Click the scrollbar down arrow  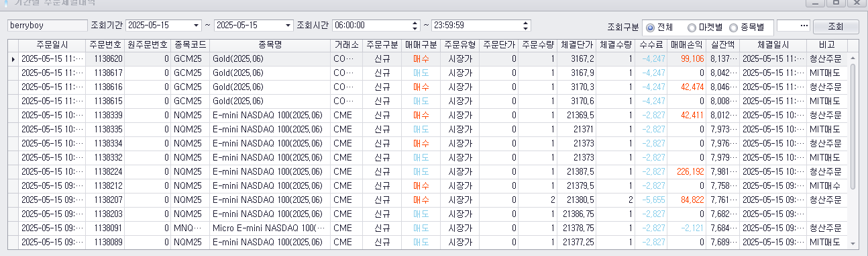point(853,243)
